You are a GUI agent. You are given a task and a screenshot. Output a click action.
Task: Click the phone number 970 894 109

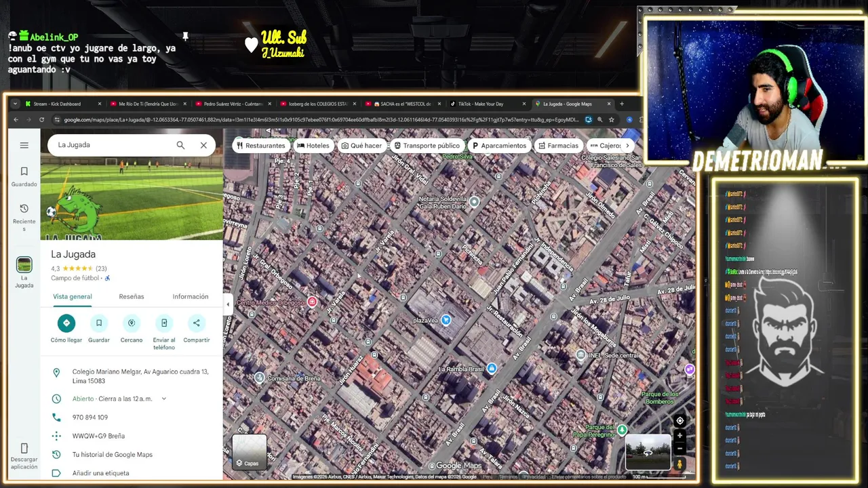pyautogui.click(x=90, y=418)
